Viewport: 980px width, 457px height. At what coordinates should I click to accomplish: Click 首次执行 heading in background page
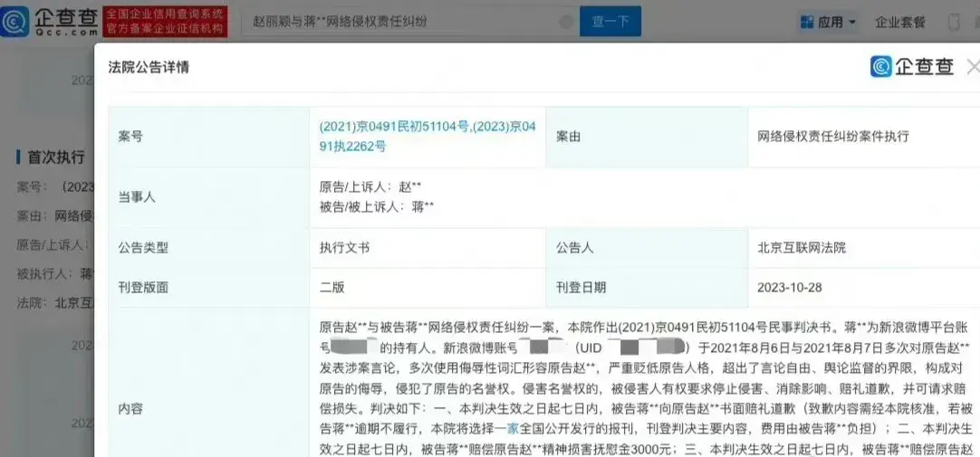tap(55, 157)
